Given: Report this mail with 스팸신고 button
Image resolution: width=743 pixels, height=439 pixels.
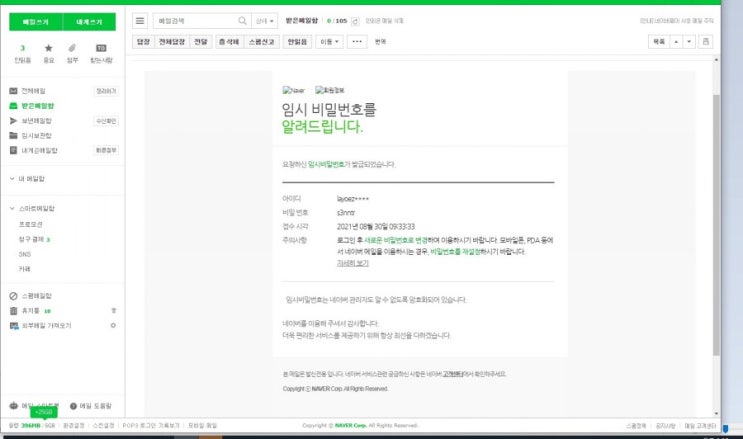Looking at the screenshot, I should coord(262,42).
